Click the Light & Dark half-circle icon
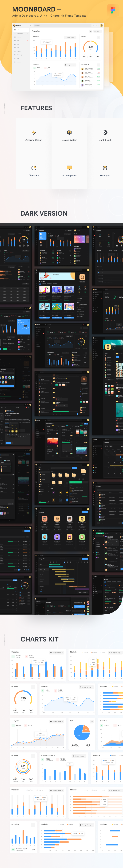This screenshot has height=868, width=123. tap(105, 132)
